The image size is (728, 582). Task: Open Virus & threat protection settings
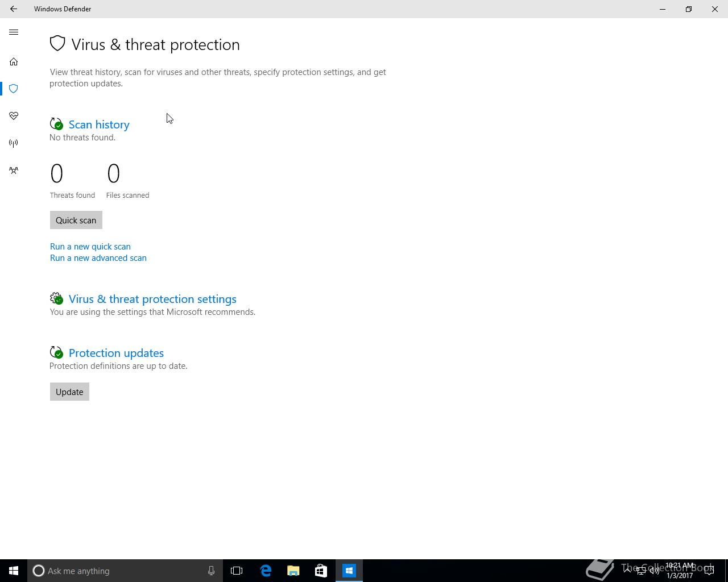[x=152, y=299]
